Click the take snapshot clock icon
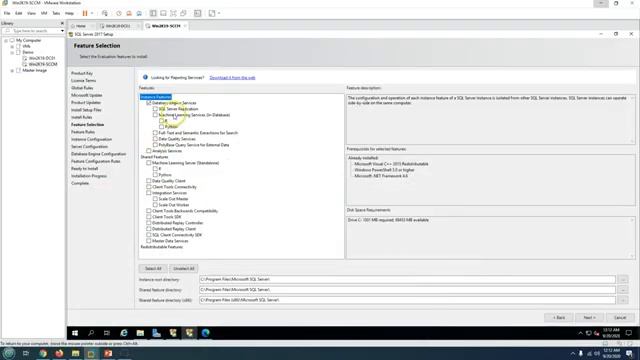This screenshot has width=640, height=360. pyautogui.click(x=119, y=13)
